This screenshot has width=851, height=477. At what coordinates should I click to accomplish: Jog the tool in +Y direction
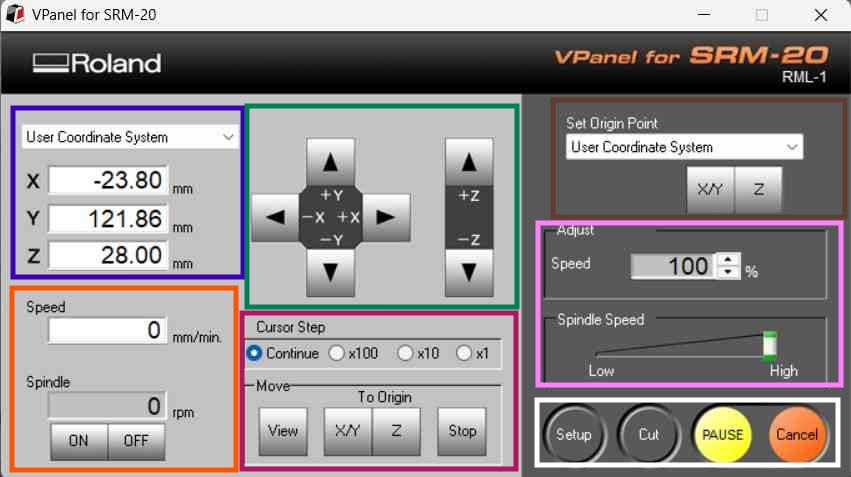coord(331,162)
